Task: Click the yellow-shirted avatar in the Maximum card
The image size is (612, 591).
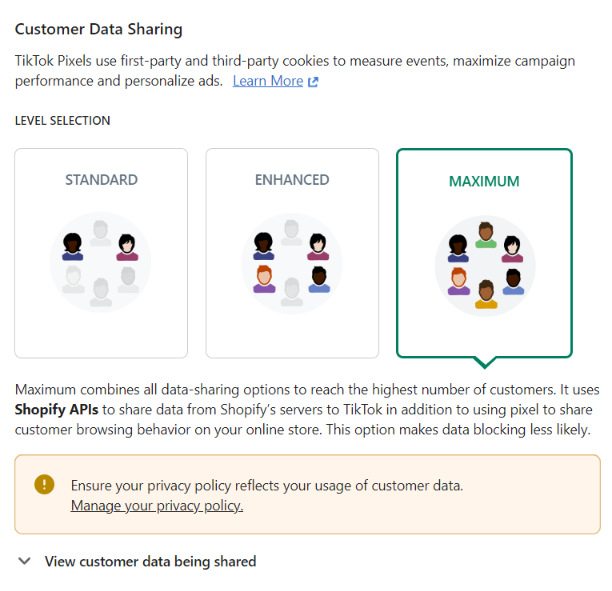Action: (486, 293)
